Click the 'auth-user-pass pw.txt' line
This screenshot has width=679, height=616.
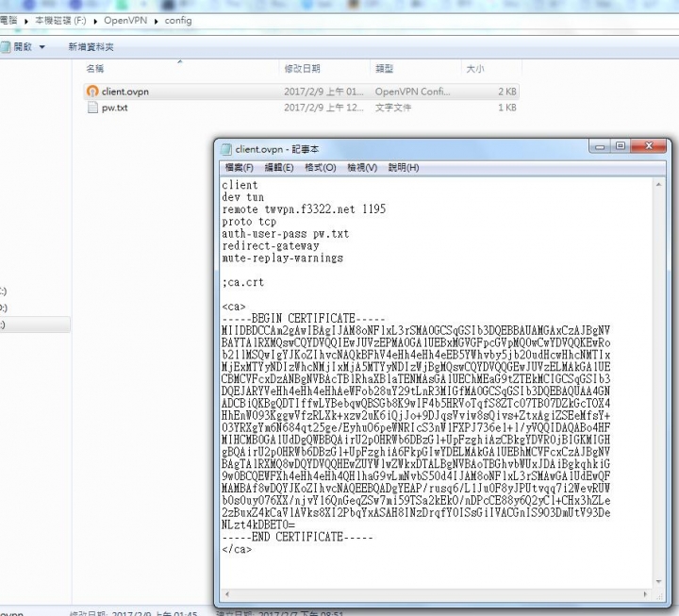tap(286, 234)
